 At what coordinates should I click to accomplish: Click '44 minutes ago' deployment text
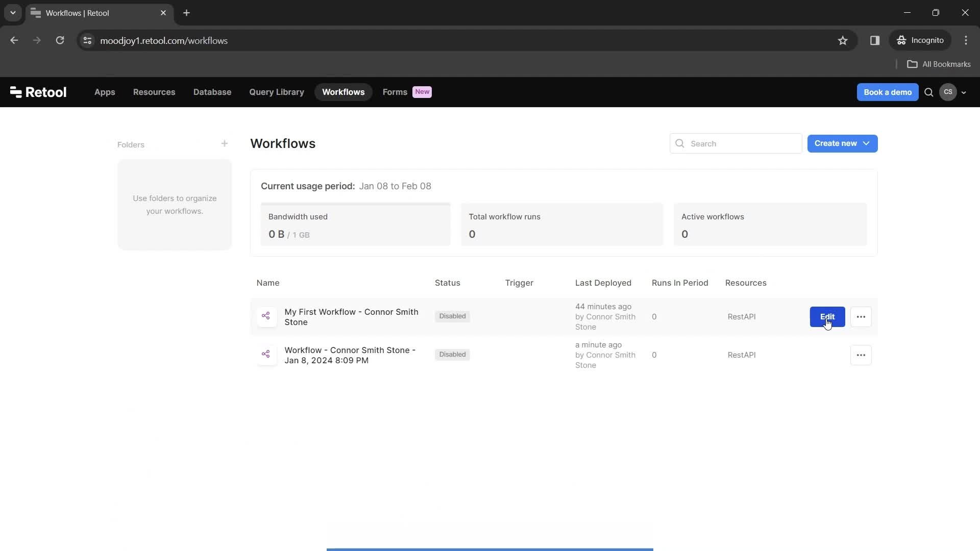click(x=603, y=307)
